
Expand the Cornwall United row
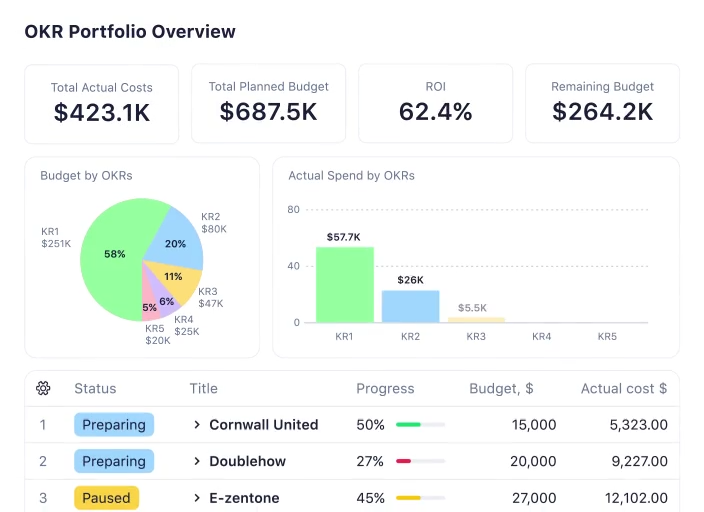pos(198,425)
